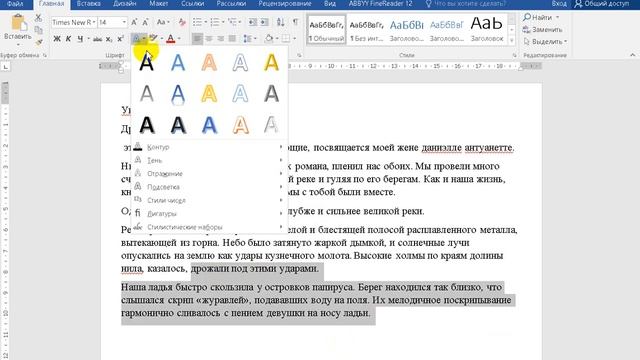Open the Подсветка glow submenu
Screen dimensions: 640x360
coord(209,187)
